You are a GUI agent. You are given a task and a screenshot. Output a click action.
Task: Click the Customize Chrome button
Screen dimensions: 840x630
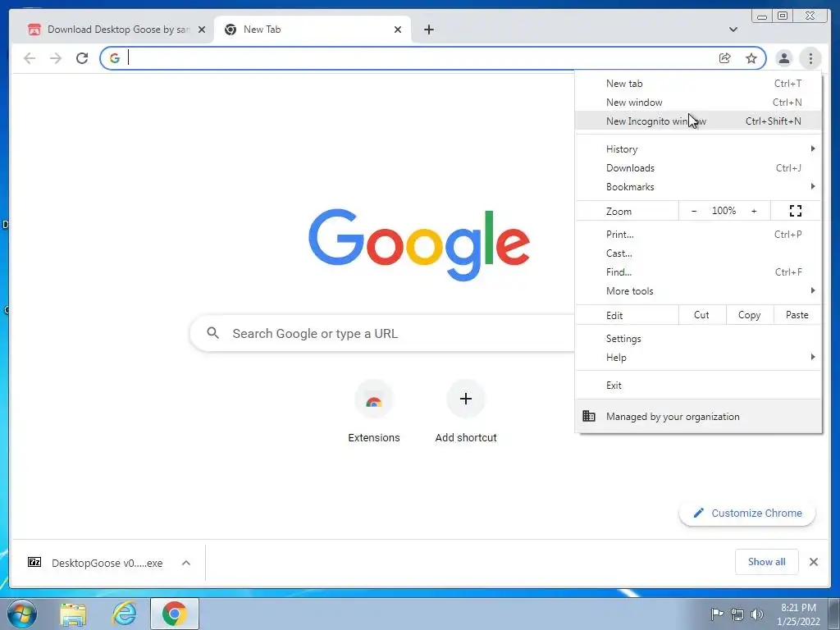pos(747,514)
